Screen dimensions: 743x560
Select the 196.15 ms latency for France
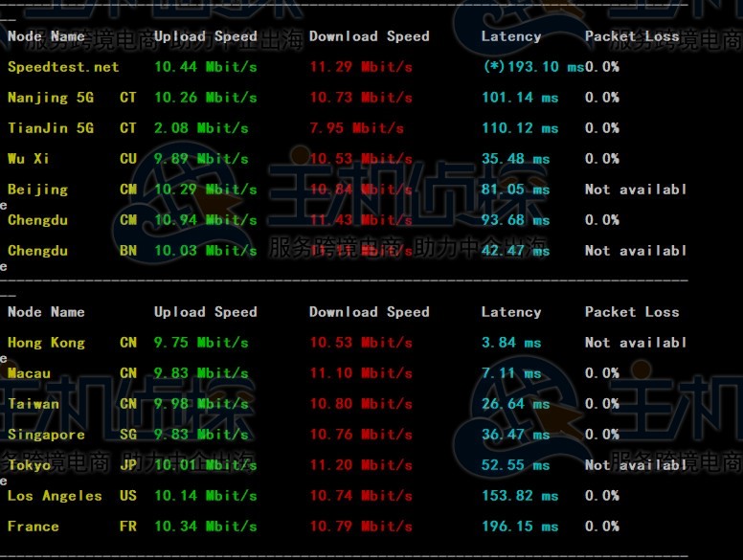point(520,526)
